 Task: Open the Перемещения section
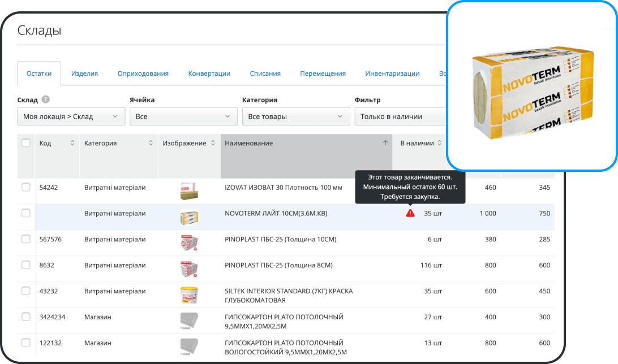(323, 73)
